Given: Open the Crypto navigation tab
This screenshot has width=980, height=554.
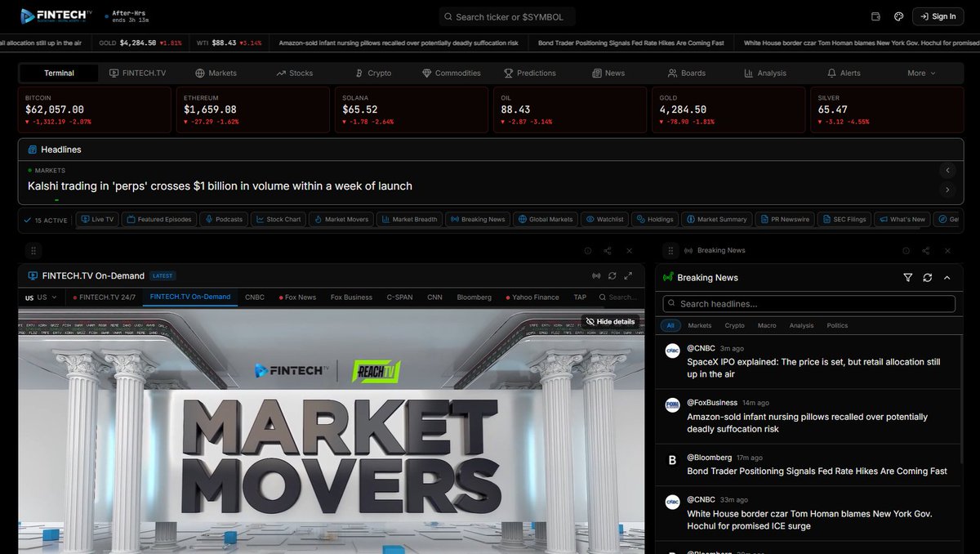Looking at the screenshot, I should pos(373,73).
